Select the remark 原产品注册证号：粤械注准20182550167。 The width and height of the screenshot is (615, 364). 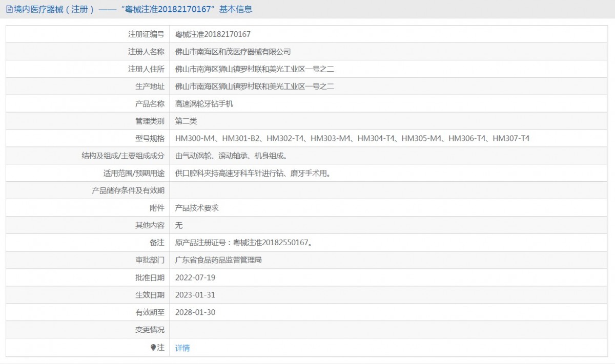click(x=244, y=243)
